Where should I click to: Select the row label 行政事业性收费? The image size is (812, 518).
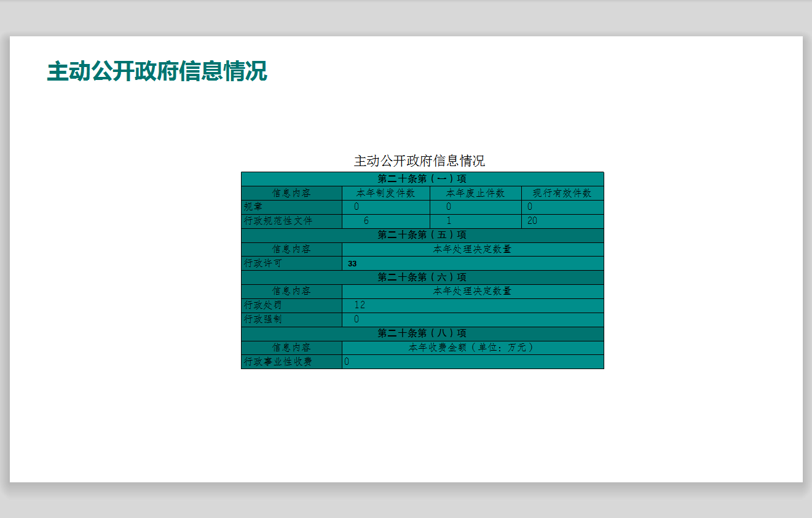[x=278, y=362]
